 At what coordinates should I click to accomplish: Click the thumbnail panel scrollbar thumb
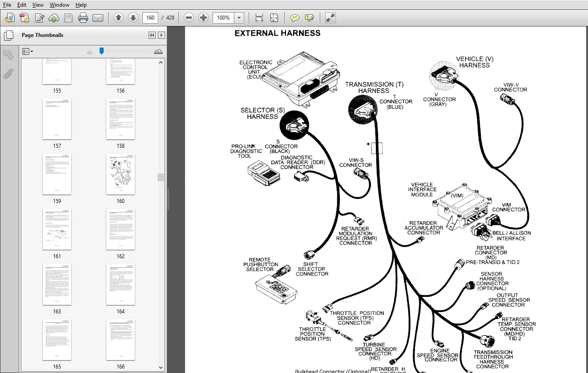point(161,177)
